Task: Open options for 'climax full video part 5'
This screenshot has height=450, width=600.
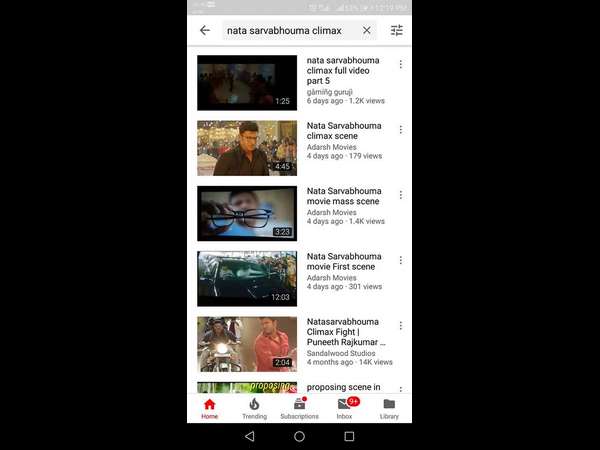Action: [x=401, y=64]
